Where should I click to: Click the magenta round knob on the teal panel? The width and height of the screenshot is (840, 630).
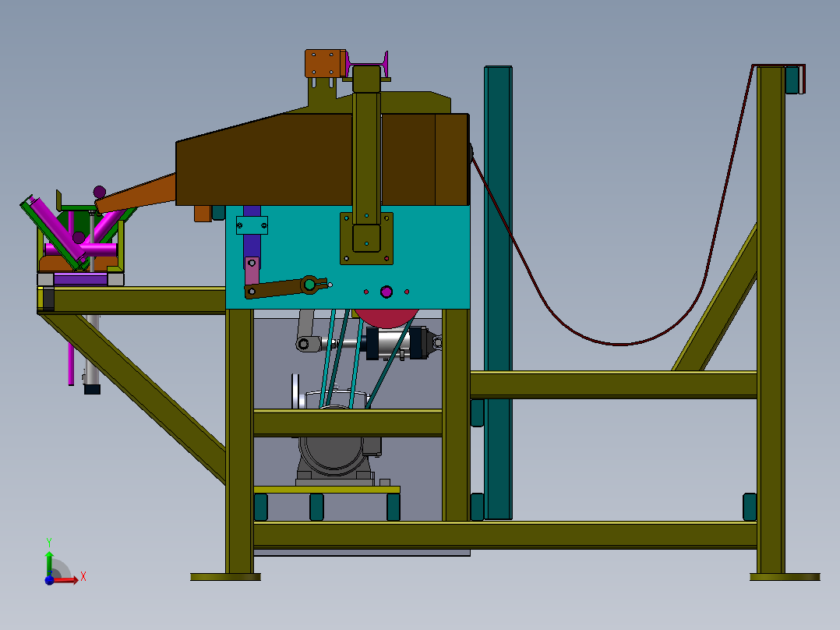386,292
